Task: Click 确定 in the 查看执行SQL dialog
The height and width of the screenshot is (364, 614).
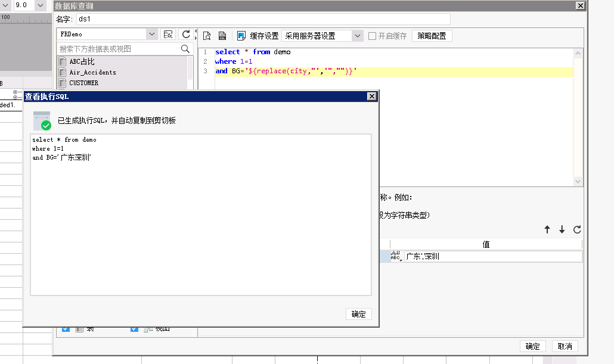Action: (359, 315)
